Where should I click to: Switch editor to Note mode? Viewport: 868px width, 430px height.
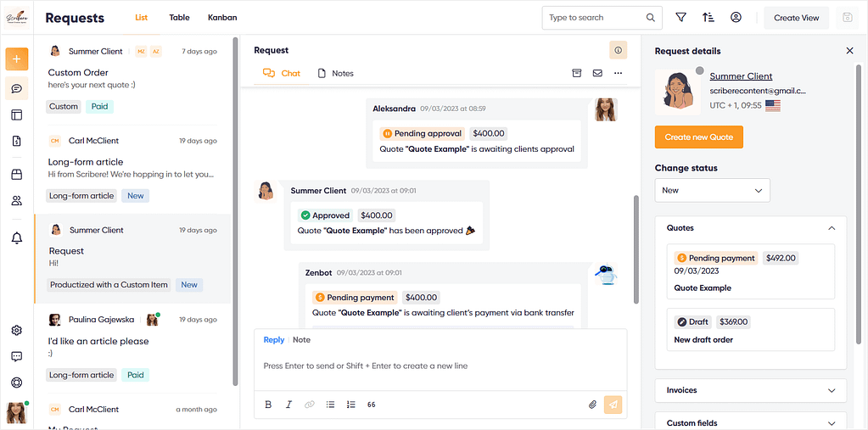pyautogui.click(x=302, y=340)
